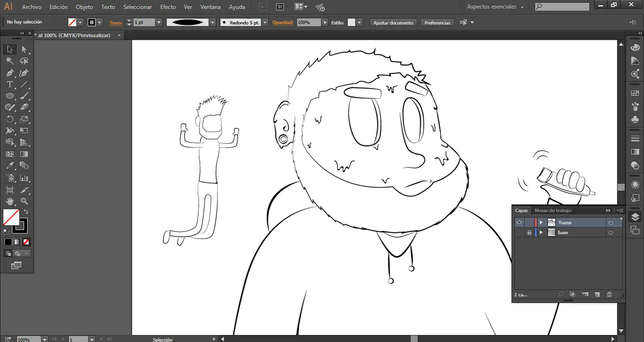Click the Ajustar documento button
Image resolution: width=644 pixels, height=342 pixels.
coord(393,23)
